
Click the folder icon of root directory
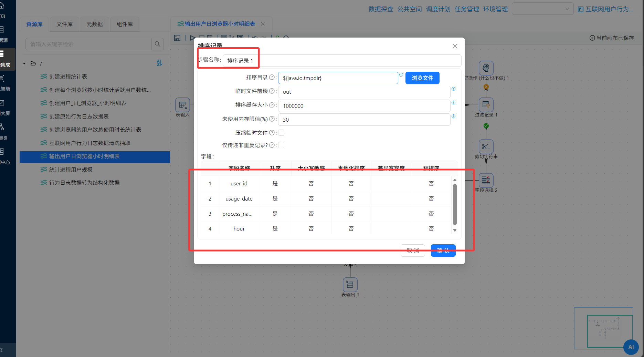33,63
